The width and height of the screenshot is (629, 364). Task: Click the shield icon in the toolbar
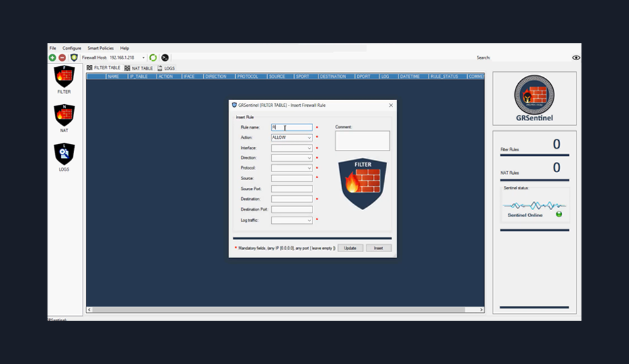click(74, 58)
